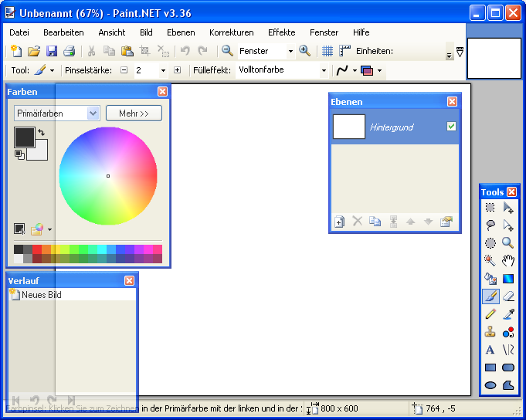Select the Rectangle Select tool
Screen dimensions: 526x420
coord(490,208)
